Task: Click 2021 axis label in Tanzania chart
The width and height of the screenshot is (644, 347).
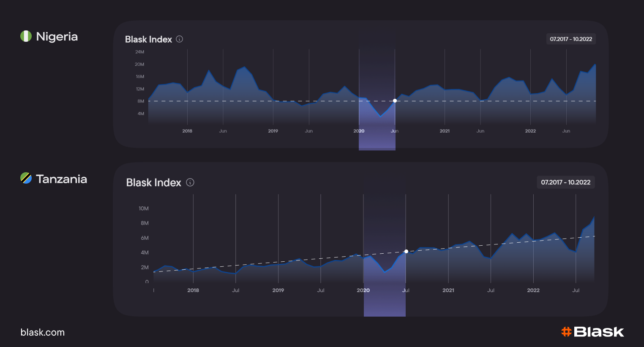Action: pyautogui.click(x=448, y=290)
